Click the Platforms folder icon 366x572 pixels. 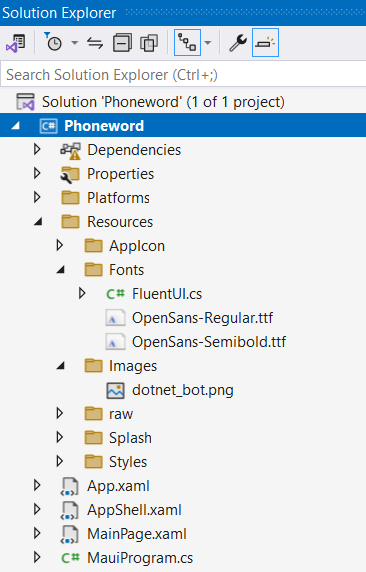(x=70, y=198)
